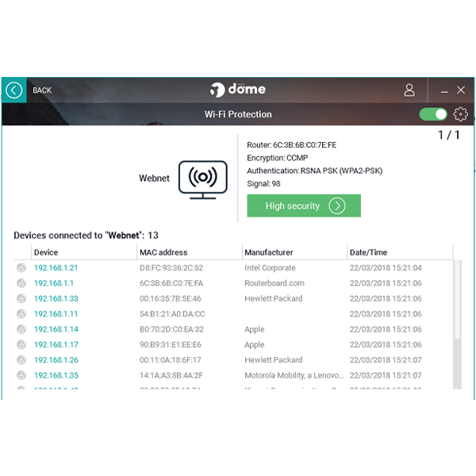Image resolution: width=476 pixels, height=476 pixels.
Task: Click the Panda Dome logo
Action: 238,90
